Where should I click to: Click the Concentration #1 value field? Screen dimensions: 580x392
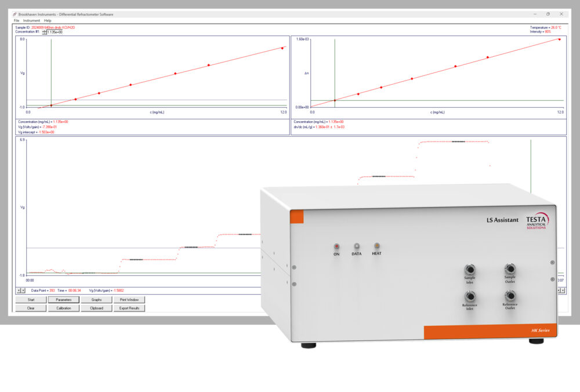[x=55, y=32]
